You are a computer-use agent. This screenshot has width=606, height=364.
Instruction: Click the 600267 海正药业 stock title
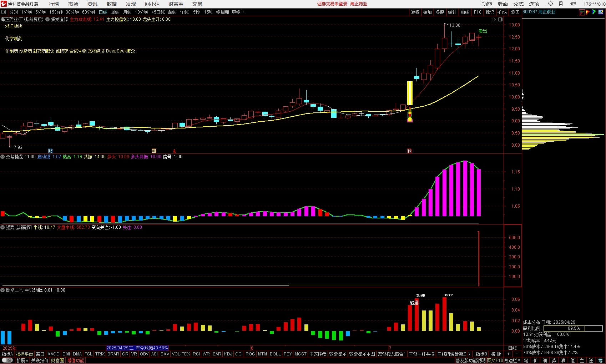(x=539, y=12)
